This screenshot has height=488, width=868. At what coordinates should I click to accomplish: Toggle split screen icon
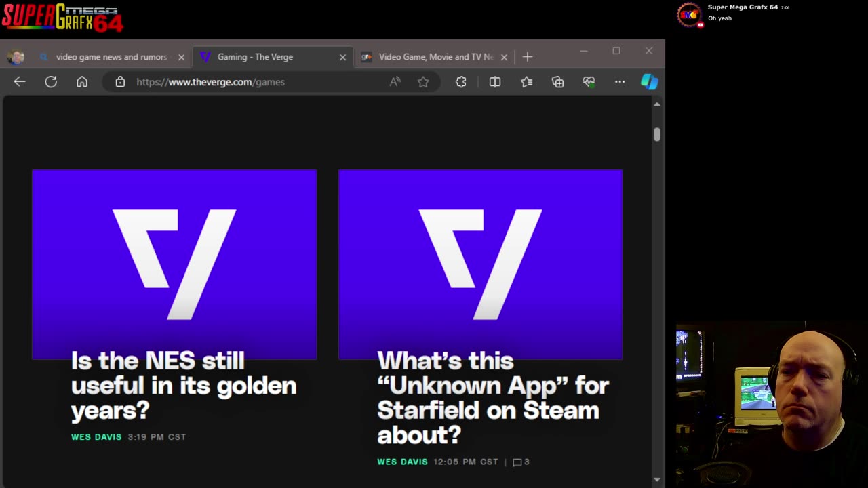point(495,82)
